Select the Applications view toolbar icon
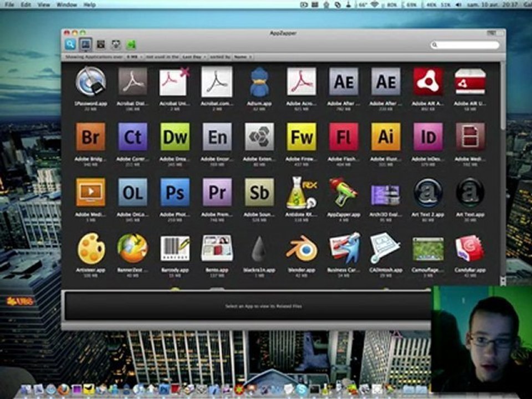Viewport: 532px width, 399px height. 85,44
